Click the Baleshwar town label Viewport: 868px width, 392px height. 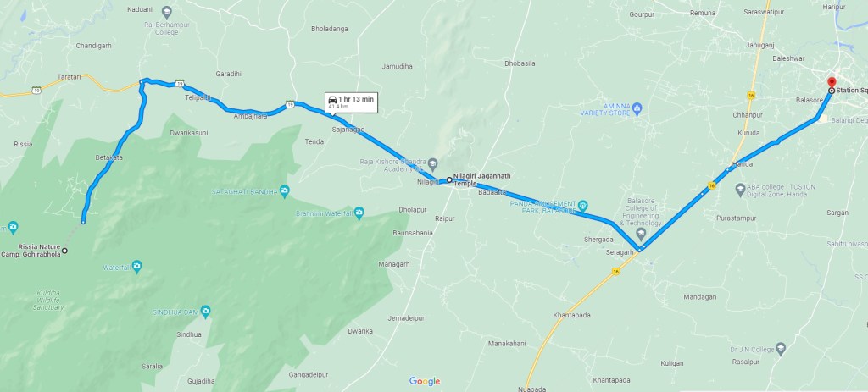pyautogui.click(x=787, y=58)
